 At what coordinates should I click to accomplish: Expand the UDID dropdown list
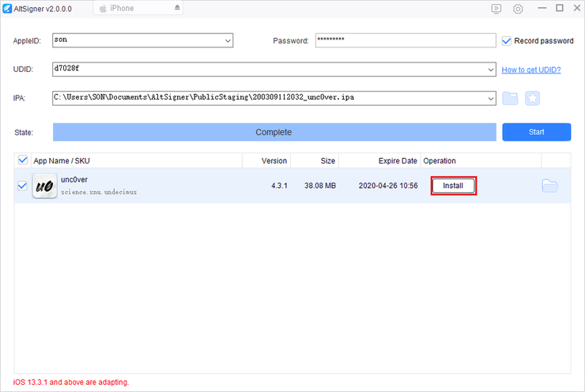pyautogui.click(x=491, y=70)
